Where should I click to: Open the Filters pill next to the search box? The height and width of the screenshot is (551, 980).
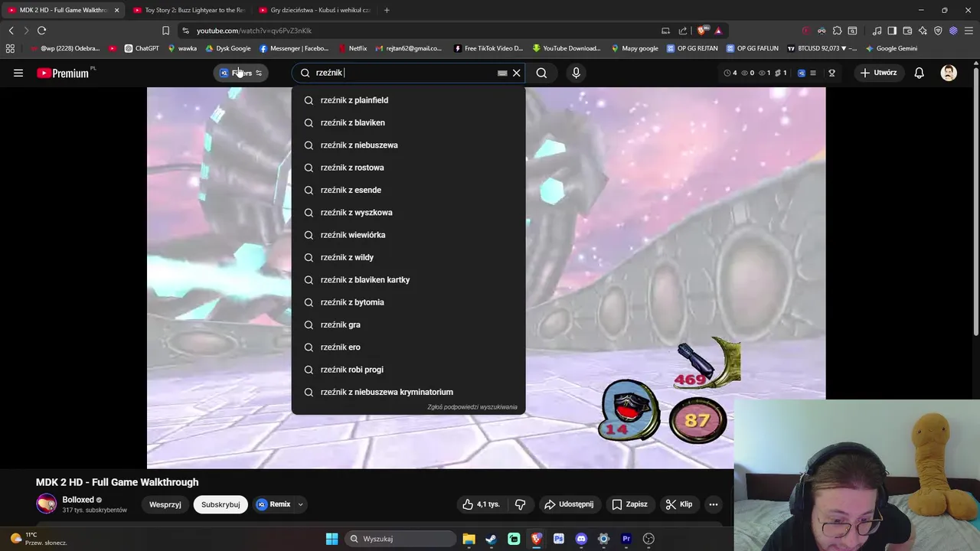click(x=241, y=73)
